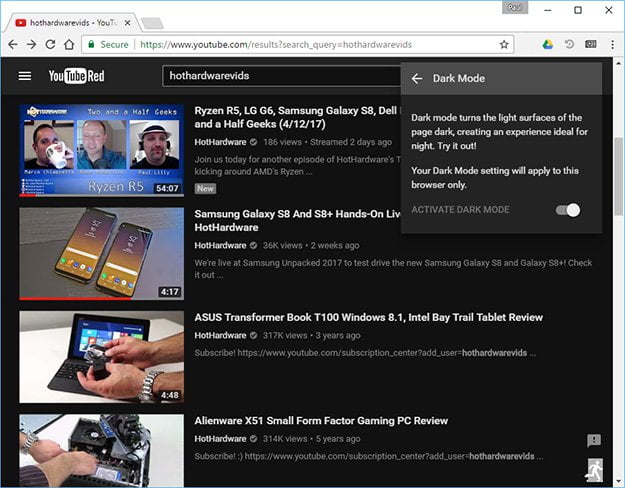
Task: Open the Ryzen R5, LG G6 video title
Action: pos(297,117)
